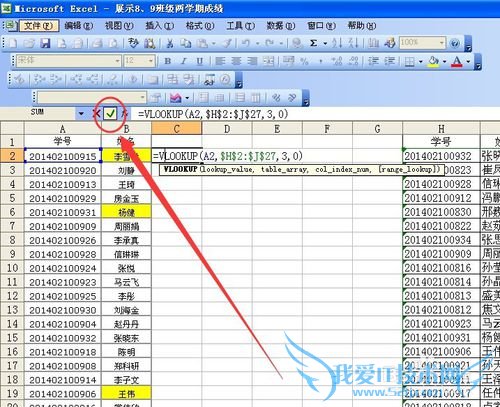
Task: Click the Cut scissors icon
Action: [170, 43]
